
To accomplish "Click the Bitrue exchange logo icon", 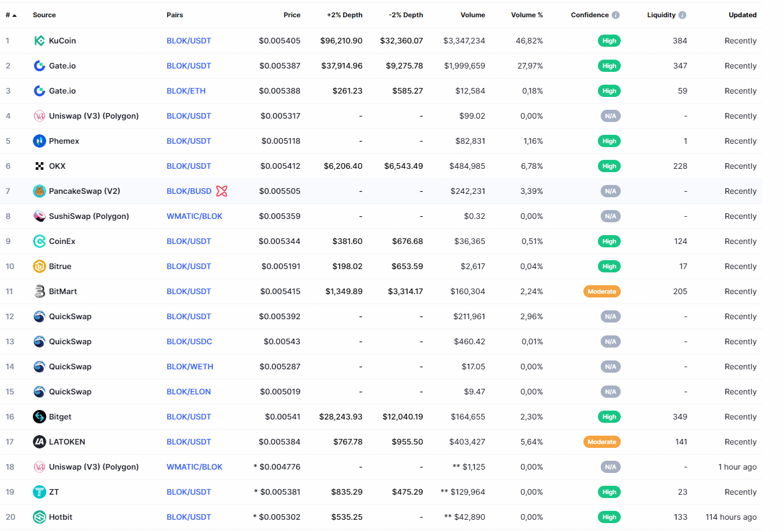I will pyautogui.click(x=39, y=266).
